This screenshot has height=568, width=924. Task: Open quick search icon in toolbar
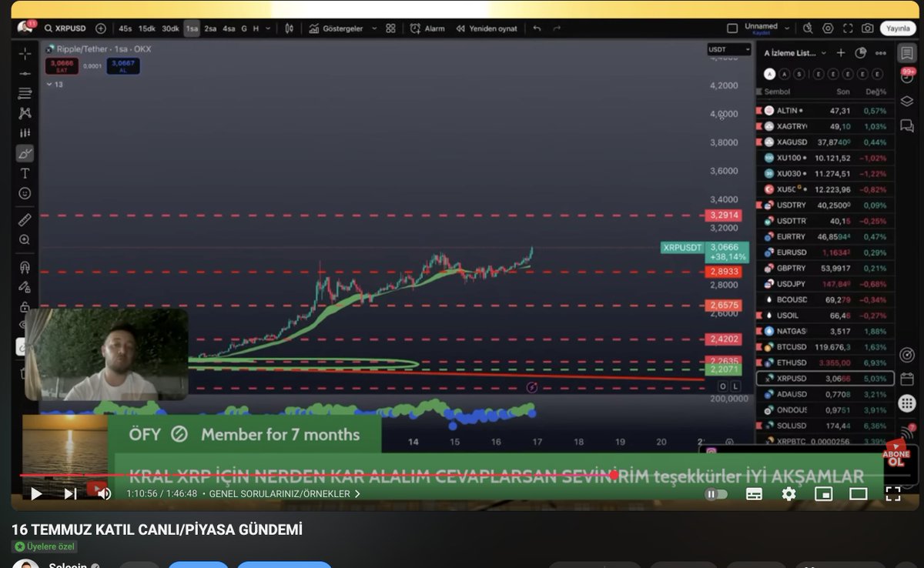pyautogui.click(x=808, y=28)
